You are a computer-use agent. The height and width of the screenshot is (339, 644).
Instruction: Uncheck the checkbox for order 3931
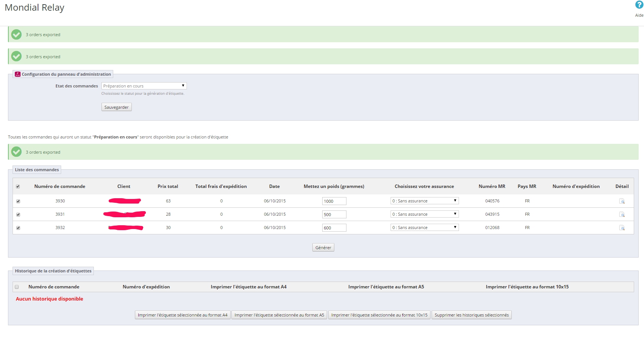[x=18, y=215]
